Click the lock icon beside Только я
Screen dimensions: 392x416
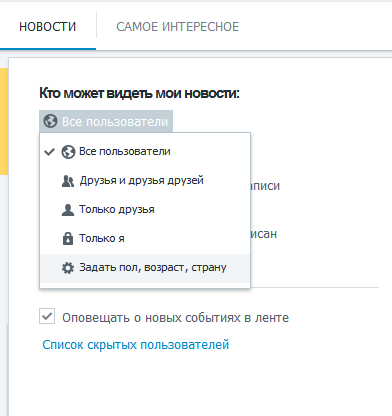(x=68, y=239)
